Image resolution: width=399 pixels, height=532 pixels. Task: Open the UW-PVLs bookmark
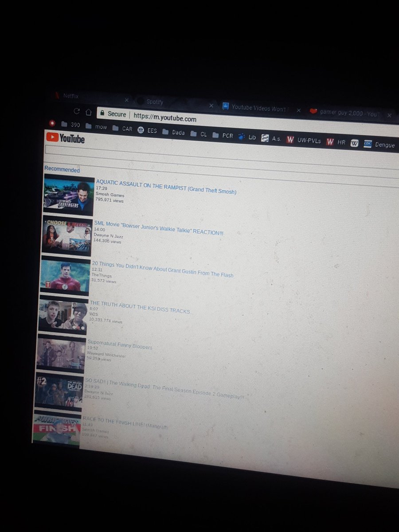304,140
